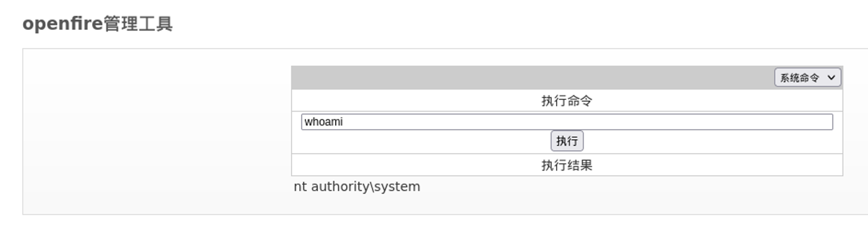Viewport: 868px width, 226px height.
Task: Focus the whoami command input field
Action: click(567, 122)
